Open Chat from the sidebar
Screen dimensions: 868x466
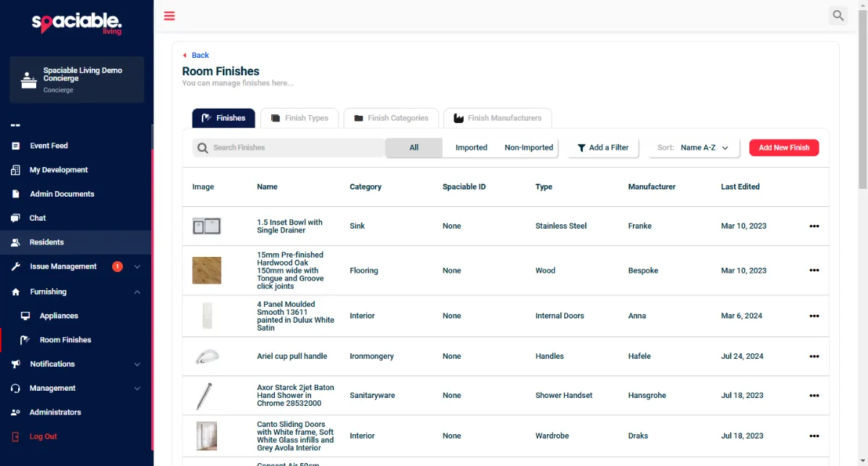(38, 218)
